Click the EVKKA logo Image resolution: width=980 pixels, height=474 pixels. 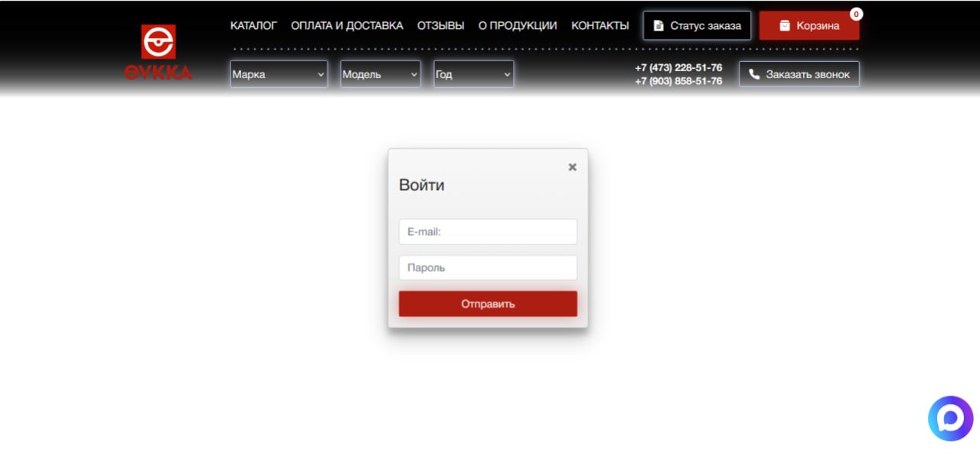point(158,52)
